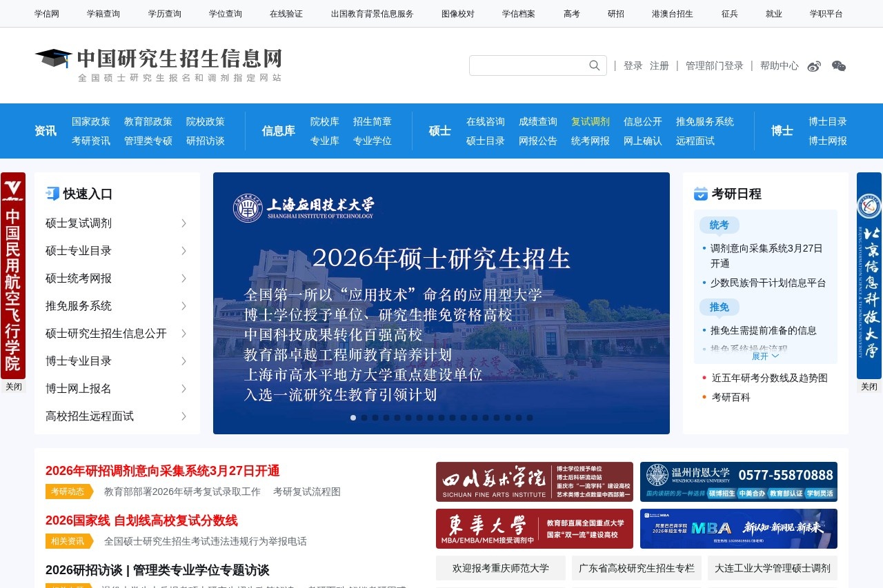Open 学历查询 in top bar
883x588 pixels.
point(165,14)
